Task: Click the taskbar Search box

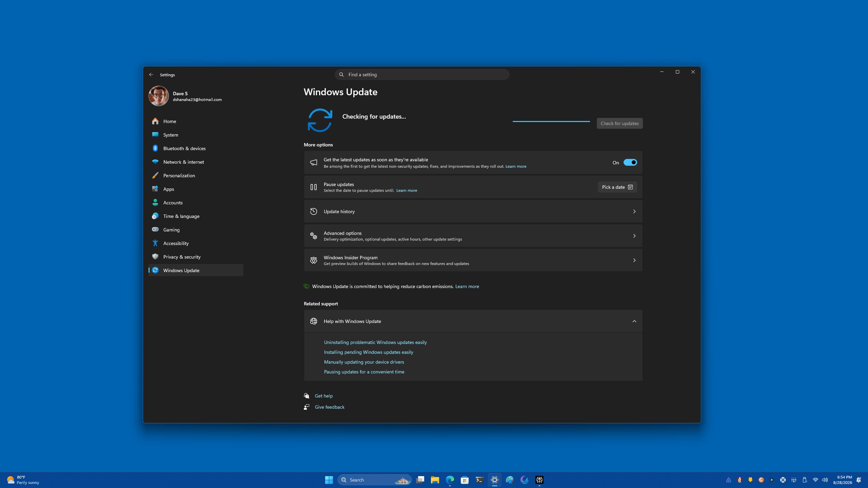Action: [374, 480]
